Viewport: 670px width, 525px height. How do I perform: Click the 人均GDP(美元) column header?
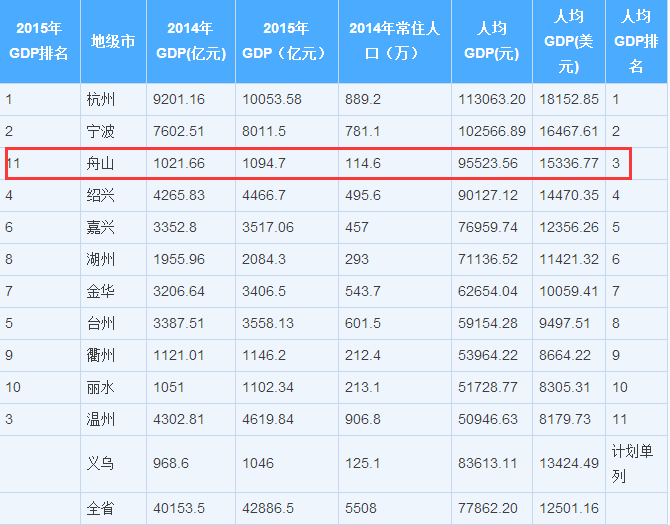point(569,41)
